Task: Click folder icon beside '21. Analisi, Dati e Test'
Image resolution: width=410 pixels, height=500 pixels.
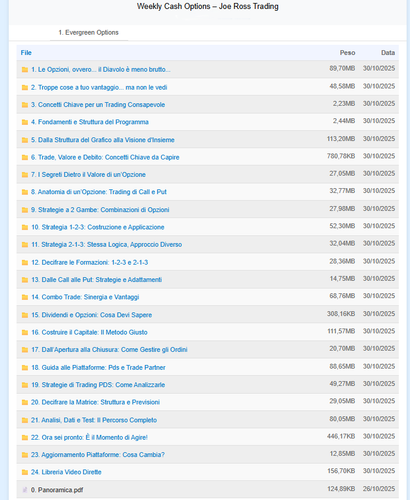Action: (25, 420)
